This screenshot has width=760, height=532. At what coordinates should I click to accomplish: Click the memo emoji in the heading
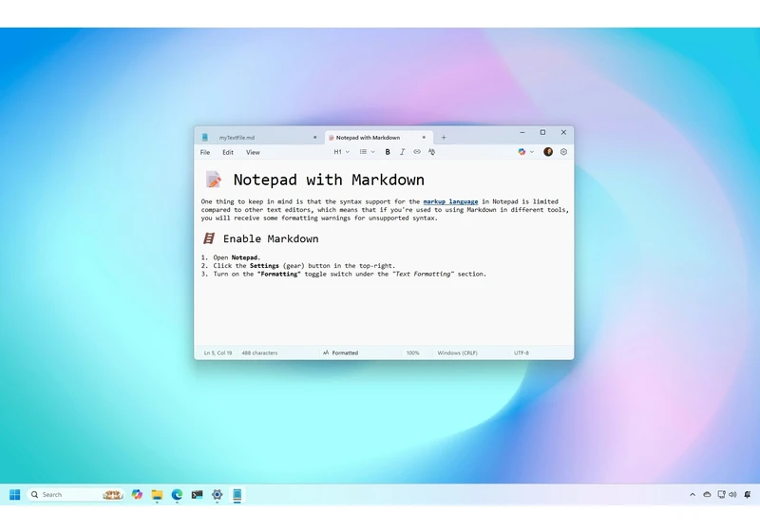pos(213,180)
